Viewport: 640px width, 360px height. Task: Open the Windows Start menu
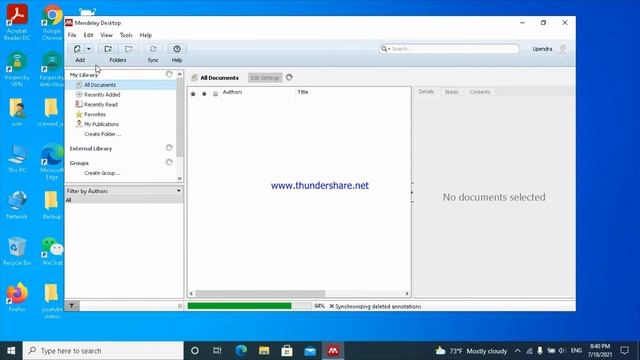point(11,351)
